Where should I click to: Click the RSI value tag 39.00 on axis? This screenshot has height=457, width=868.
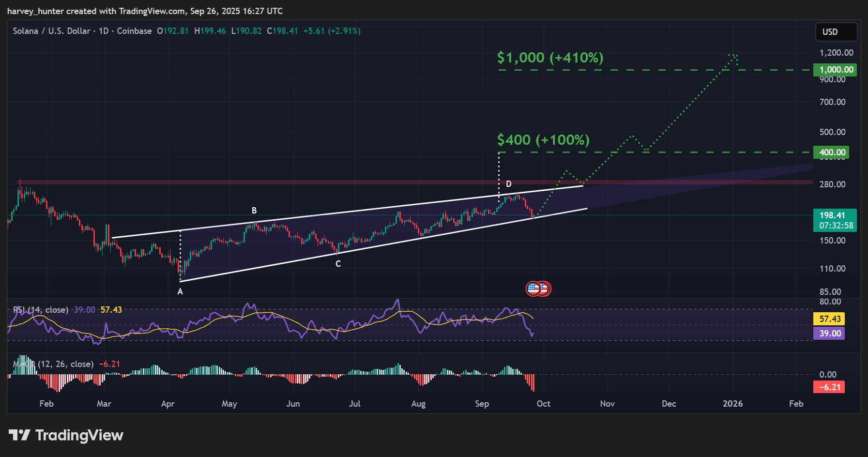tap(829, 334)
